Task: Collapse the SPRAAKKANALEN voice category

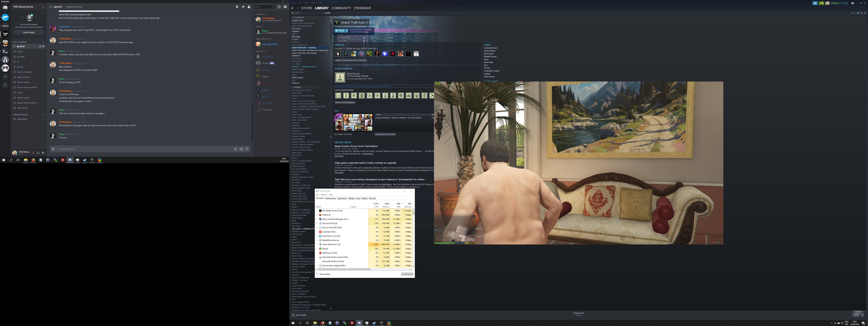Action: click(20, 115)
